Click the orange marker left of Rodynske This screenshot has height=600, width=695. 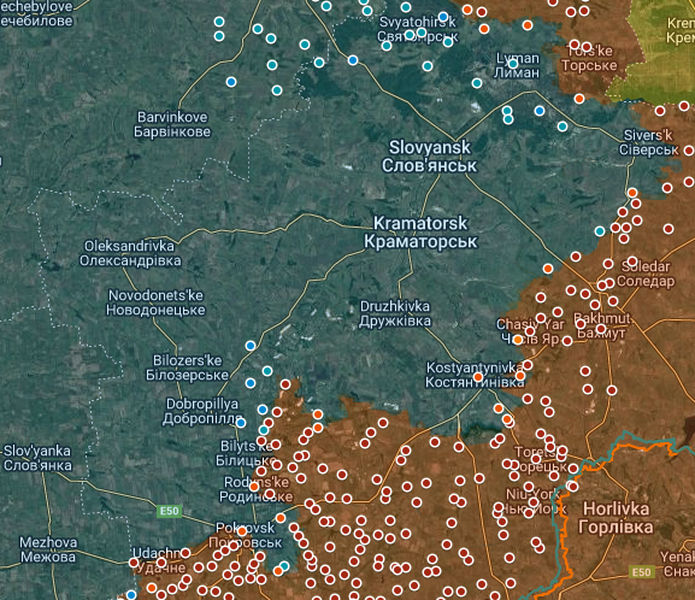coord(254,487)
